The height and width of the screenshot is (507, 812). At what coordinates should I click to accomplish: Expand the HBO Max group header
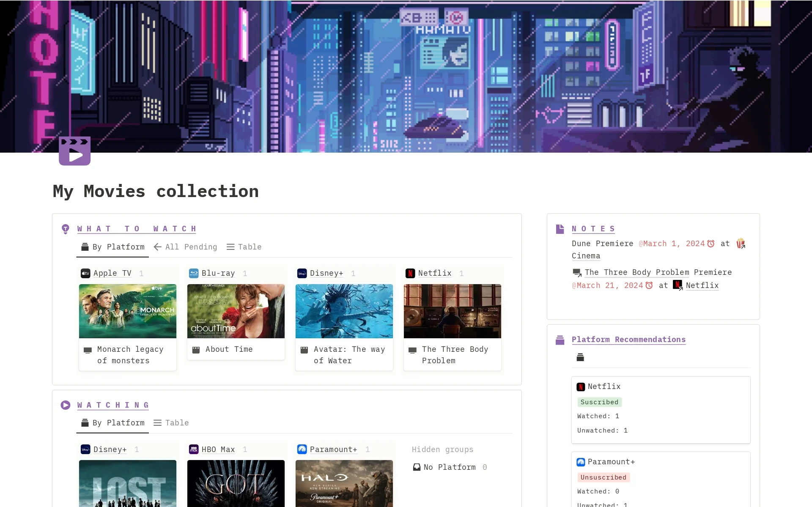[x=218, y=449]
